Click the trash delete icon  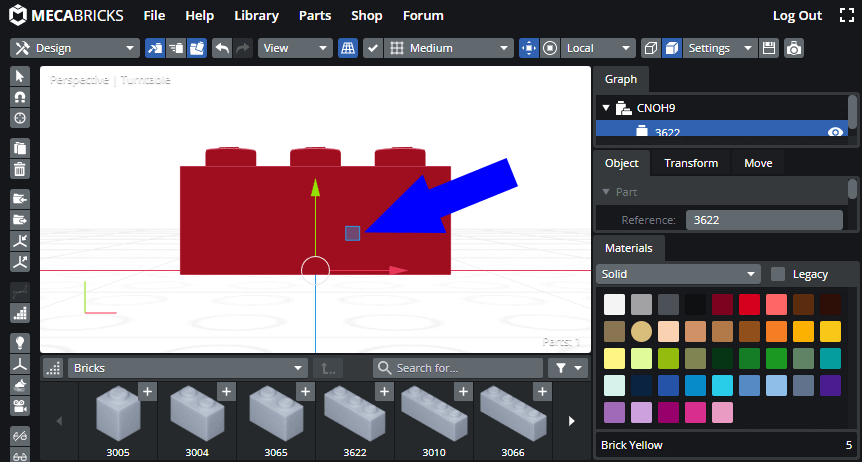[x=19, y=168]
